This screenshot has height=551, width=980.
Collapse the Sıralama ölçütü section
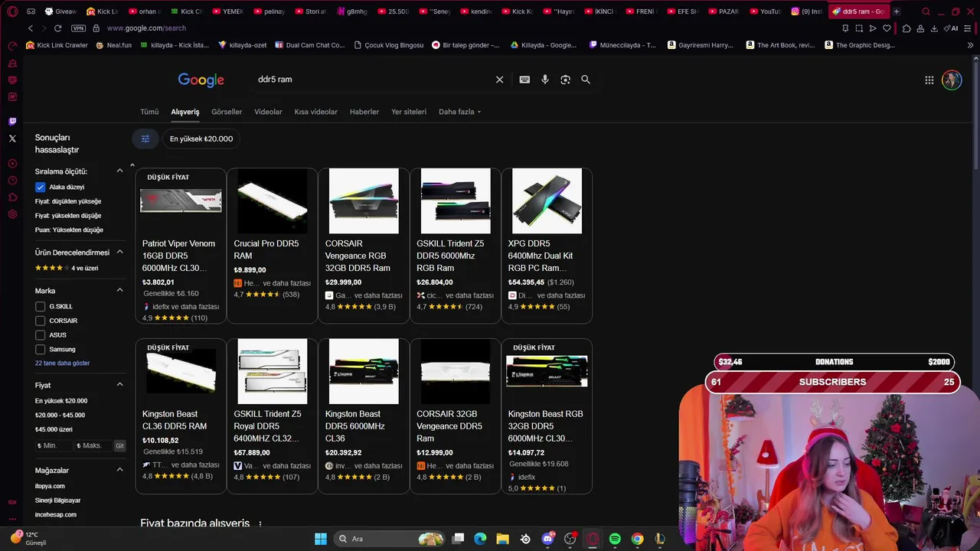(119, 171)
